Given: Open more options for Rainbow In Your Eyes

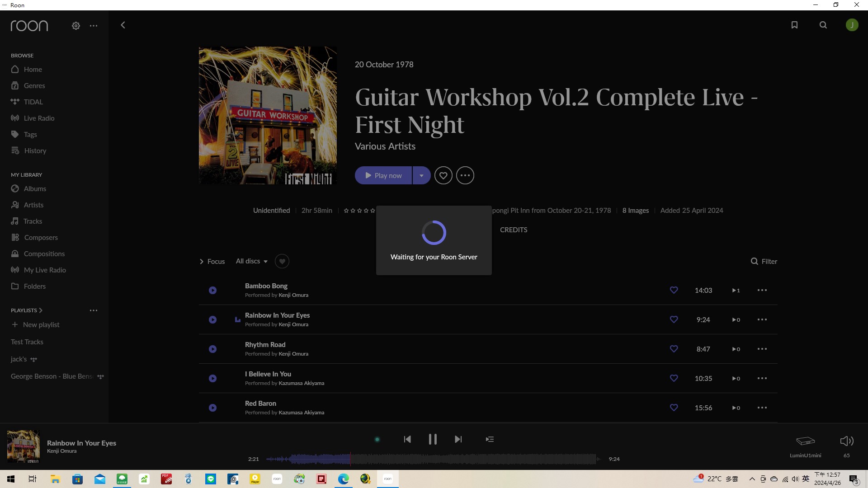Looking at the screenshot, I should coord(762,319).
